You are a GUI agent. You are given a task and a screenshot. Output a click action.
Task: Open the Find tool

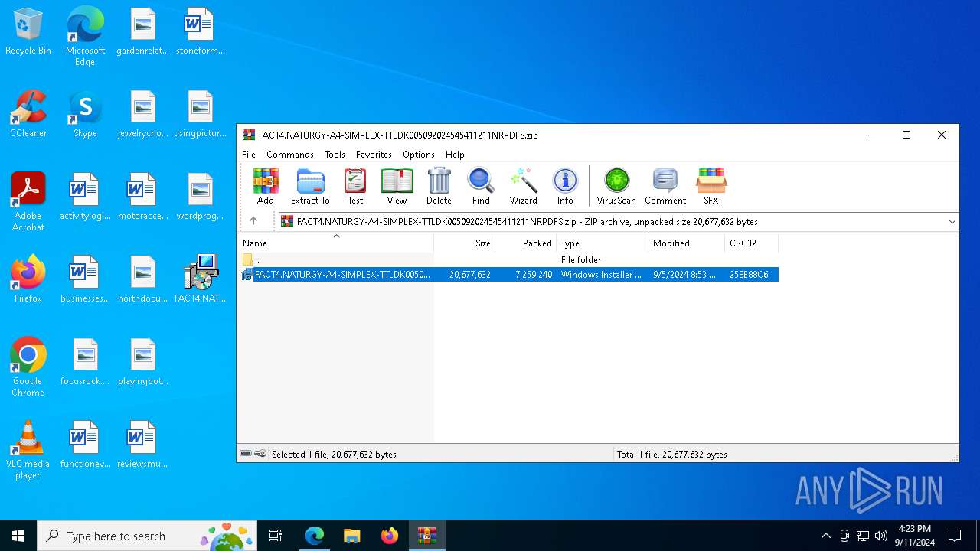coord(481,187)
